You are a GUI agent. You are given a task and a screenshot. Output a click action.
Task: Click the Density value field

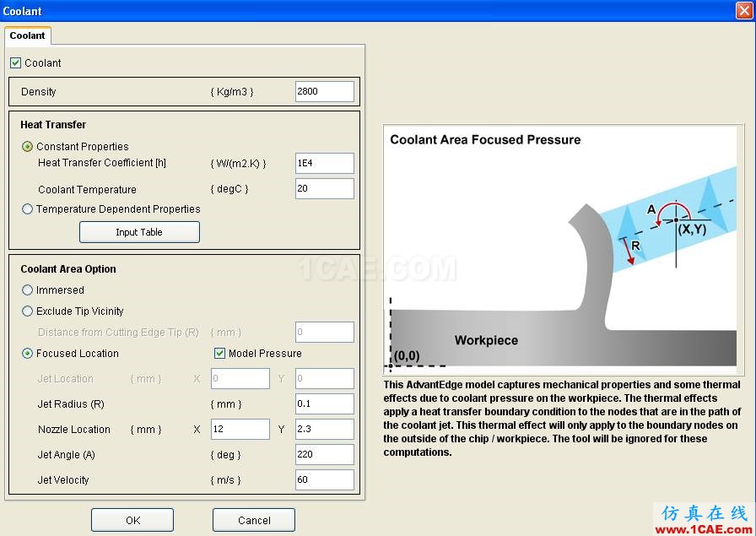click(325, 91)
